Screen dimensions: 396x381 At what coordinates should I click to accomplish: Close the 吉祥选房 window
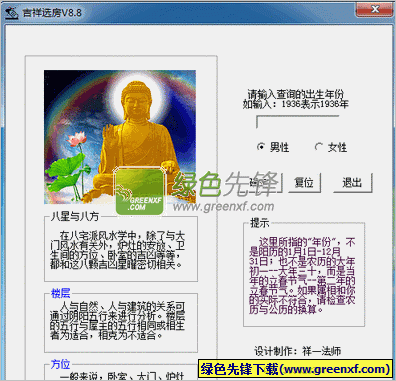tap(374, 9)
